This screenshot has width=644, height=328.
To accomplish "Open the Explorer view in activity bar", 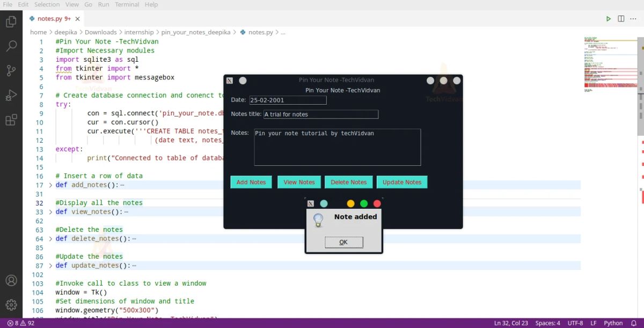I will [11, 21].
